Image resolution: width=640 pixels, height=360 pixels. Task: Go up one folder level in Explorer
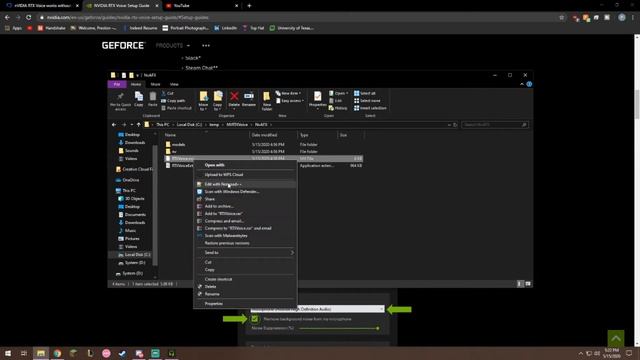138,124
